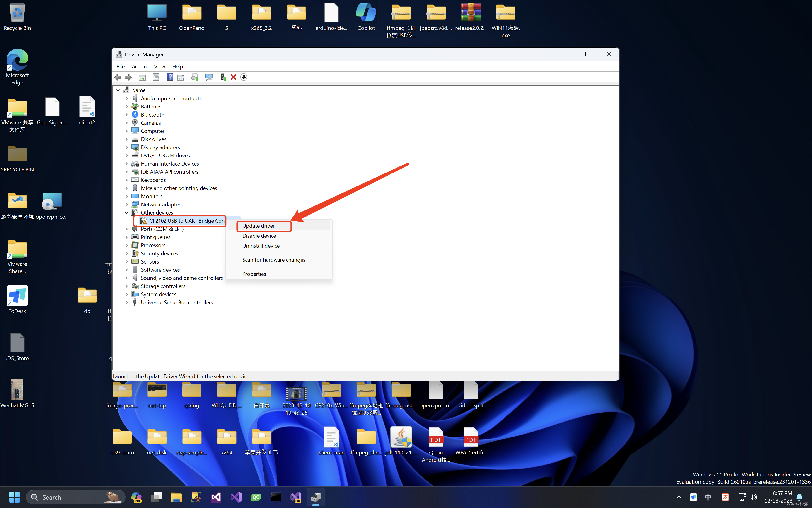Click the taskbar Search box

75,497
